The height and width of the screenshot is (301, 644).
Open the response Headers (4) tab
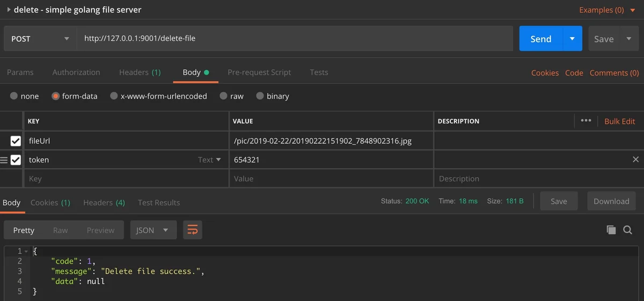(104, 203)
